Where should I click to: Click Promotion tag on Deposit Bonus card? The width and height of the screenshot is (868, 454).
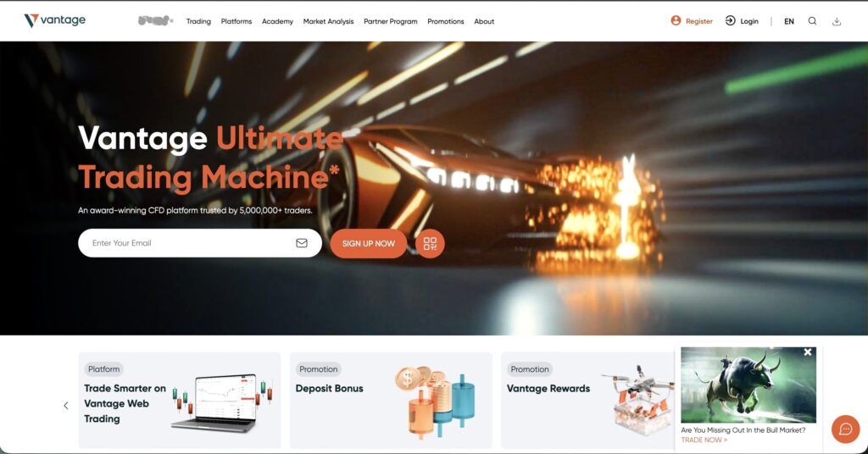point(319,369)
